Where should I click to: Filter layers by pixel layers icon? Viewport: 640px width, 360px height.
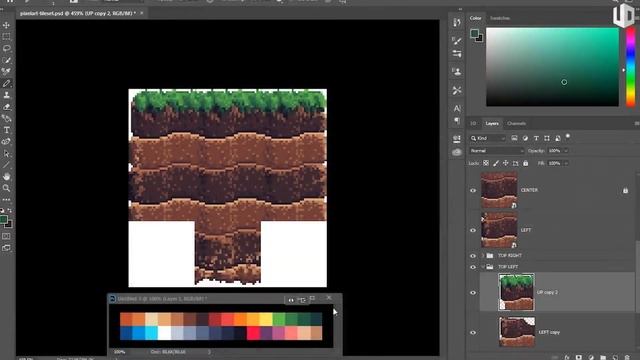[x=514, y=138]
